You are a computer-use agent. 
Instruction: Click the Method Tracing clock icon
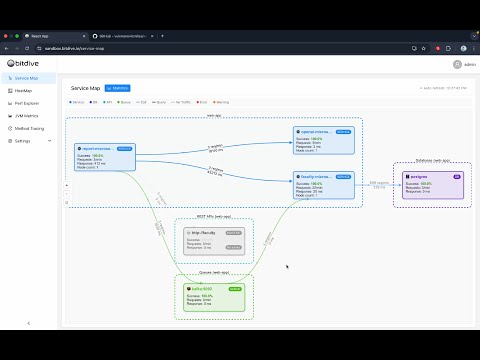(x=10, y=128)
